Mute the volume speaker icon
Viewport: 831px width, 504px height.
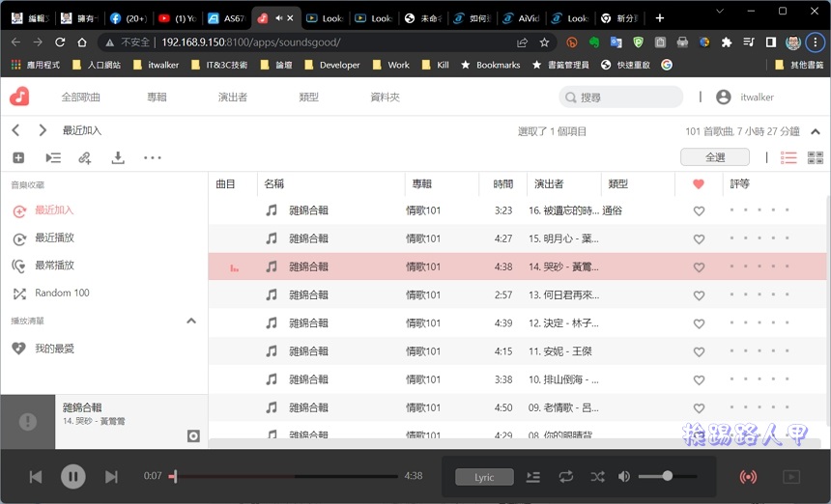[624, 477]
